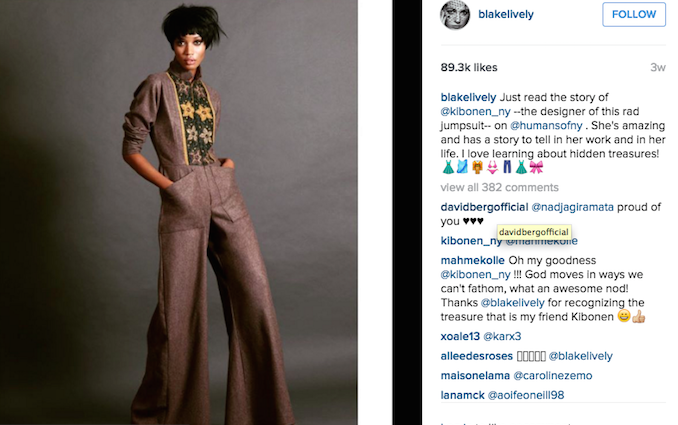Open the @nadjagiramata mention
The width and height of the screenshot is (678, 425).
572,207
